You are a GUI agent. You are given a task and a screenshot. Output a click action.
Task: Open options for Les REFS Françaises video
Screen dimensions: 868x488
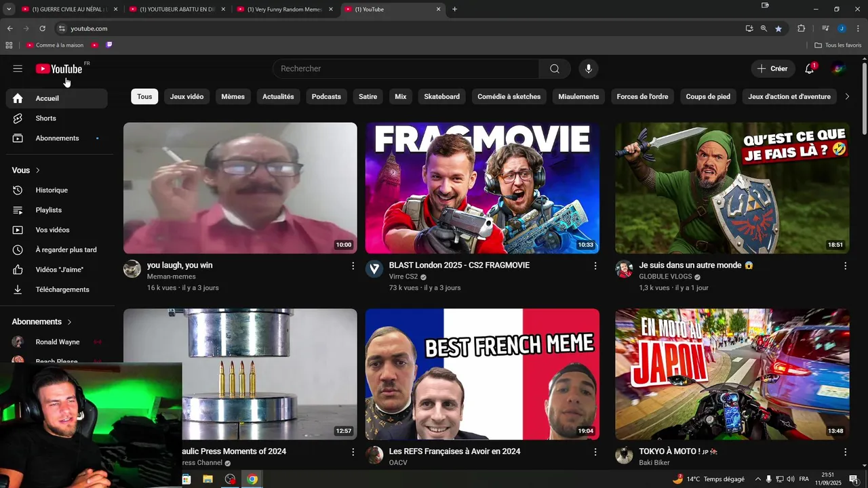[595, 451]
